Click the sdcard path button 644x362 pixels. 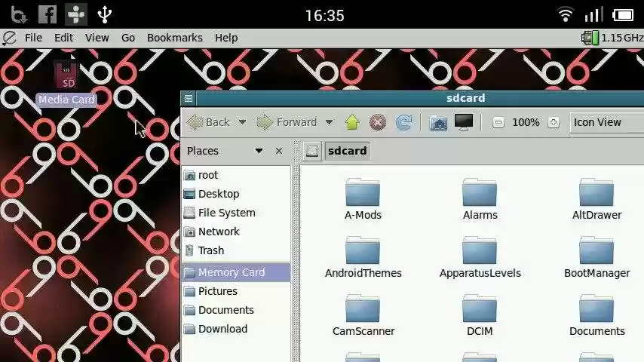(x=347, y=151)
